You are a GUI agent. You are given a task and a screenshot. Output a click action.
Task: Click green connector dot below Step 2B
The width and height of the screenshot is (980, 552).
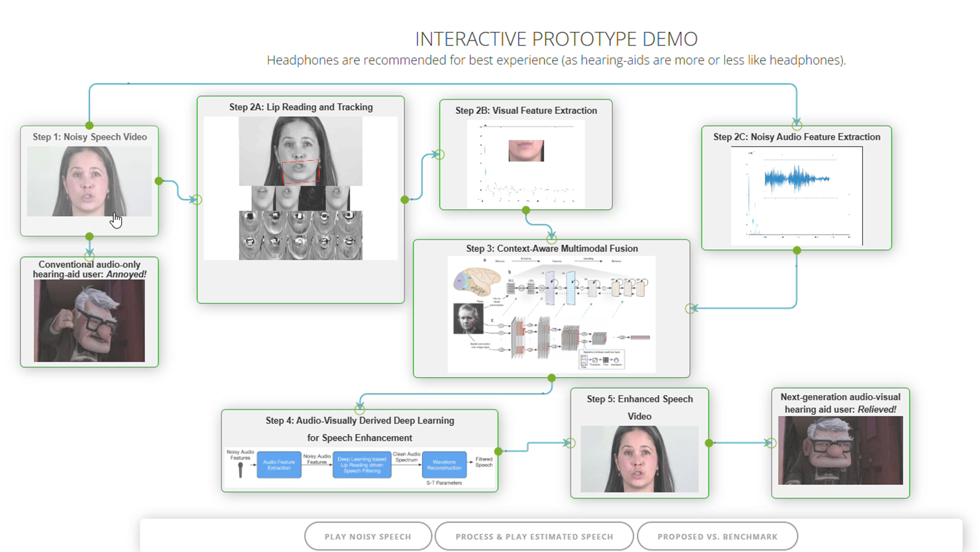(x=525, y=210)
